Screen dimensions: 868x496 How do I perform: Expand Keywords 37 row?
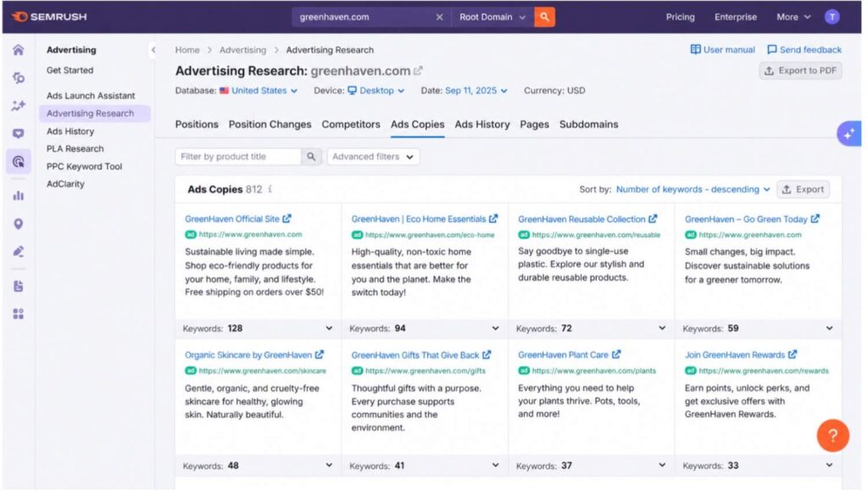(591, 465)
